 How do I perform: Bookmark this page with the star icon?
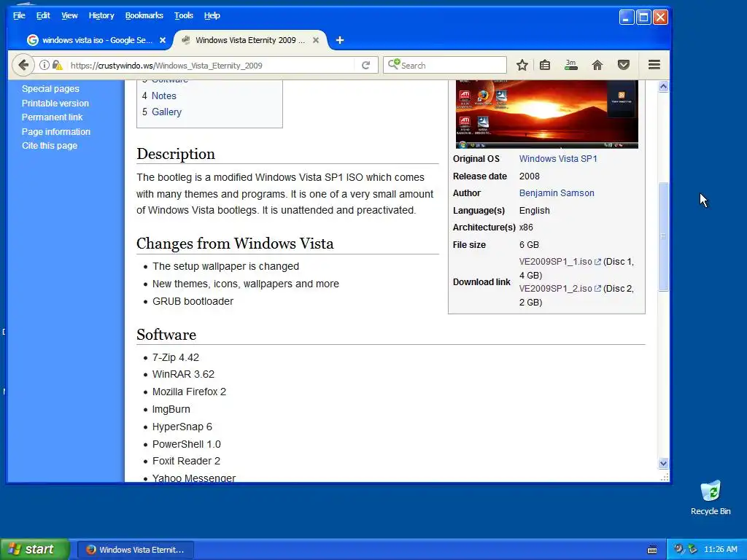tap(522, 65)
